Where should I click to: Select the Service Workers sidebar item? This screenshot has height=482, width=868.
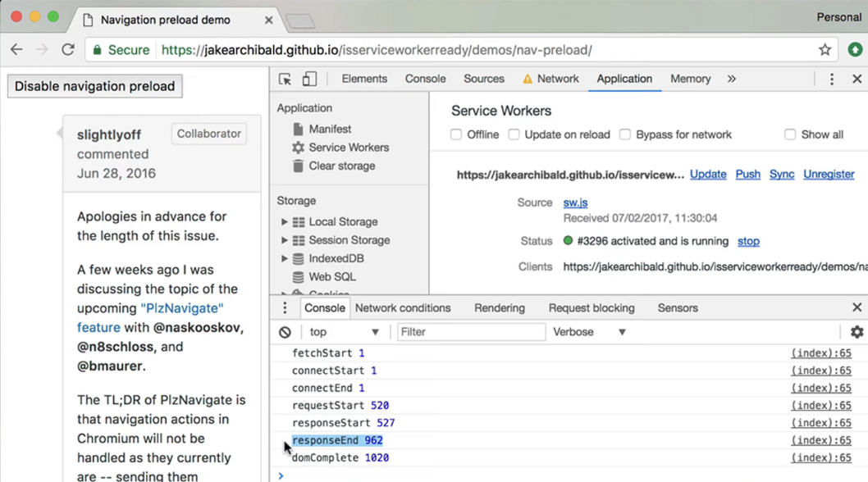349,148
